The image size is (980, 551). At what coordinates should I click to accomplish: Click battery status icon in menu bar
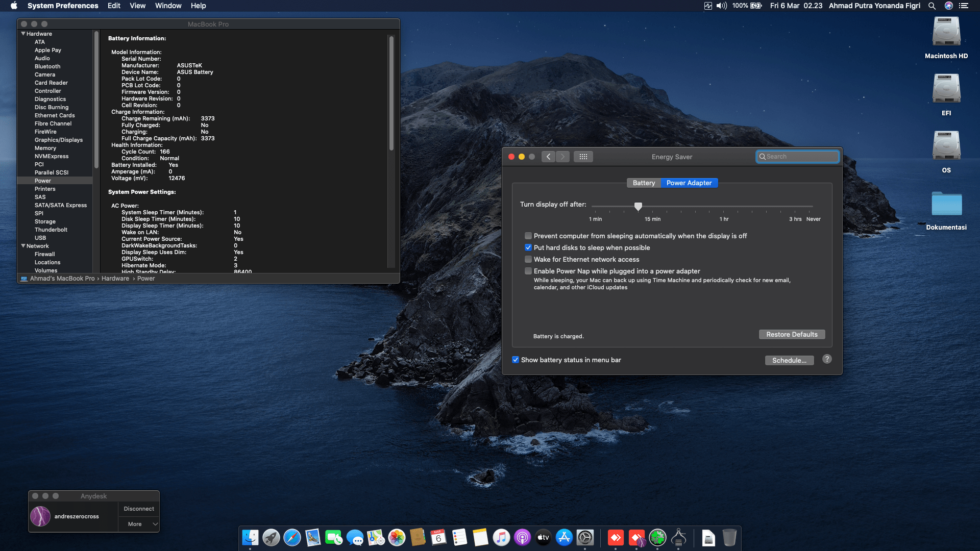756,6
